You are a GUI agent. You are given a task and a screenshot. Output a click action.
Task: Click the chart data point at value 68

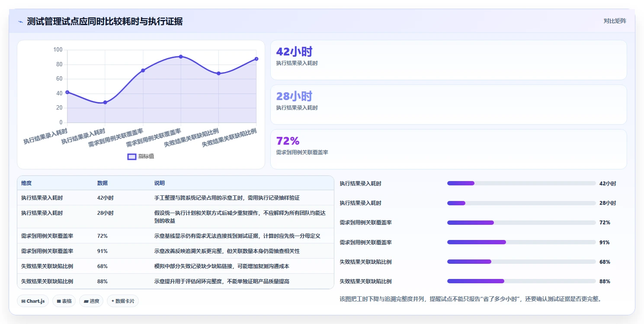click(x=218, y=74)
